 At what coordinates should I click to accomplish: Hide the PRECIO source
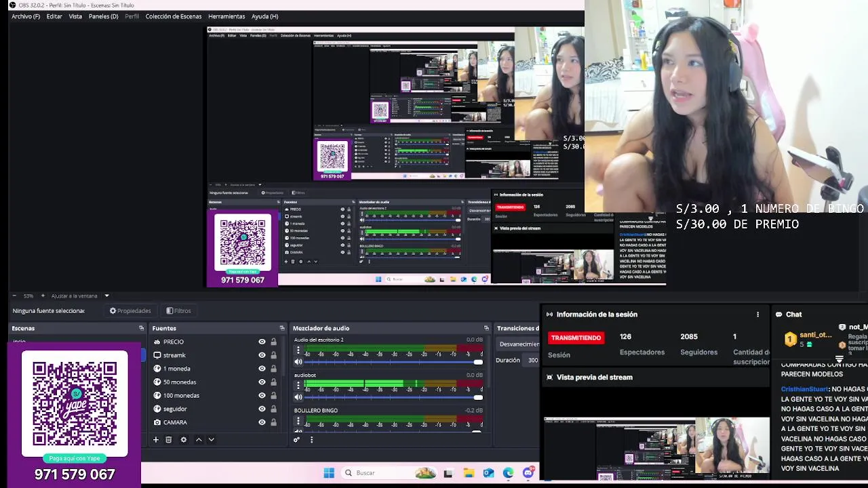262,342
